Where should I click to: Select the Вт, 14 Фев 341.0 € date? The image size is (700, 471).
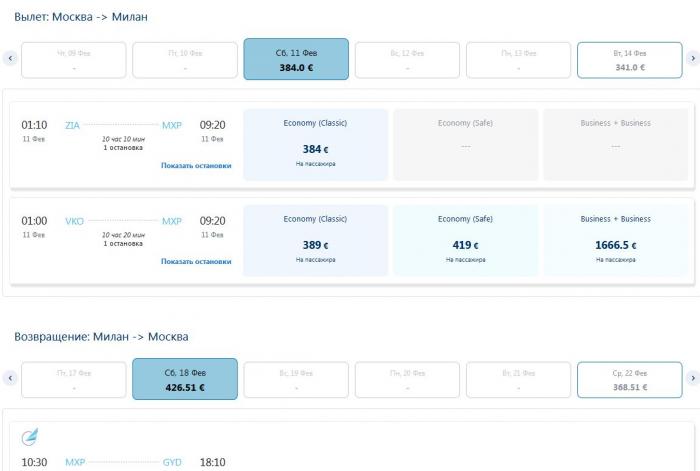click(629, 59)
